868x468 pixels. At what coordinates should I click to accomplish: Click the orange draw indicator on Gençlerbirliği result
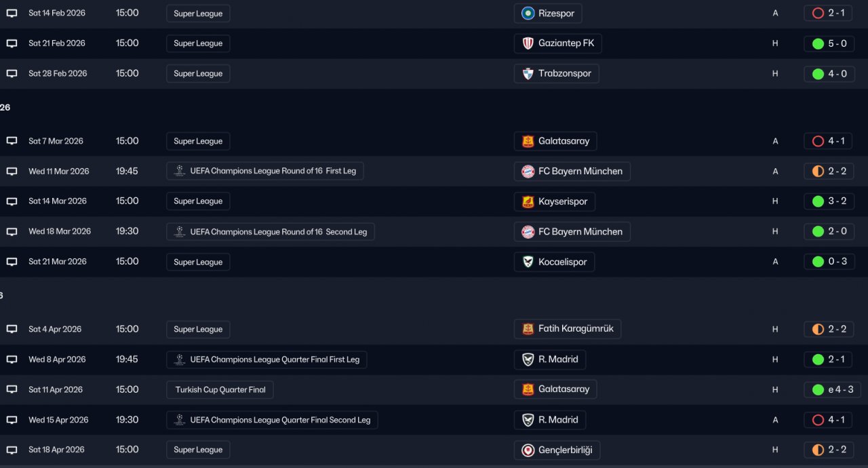(x=818, y=450)
